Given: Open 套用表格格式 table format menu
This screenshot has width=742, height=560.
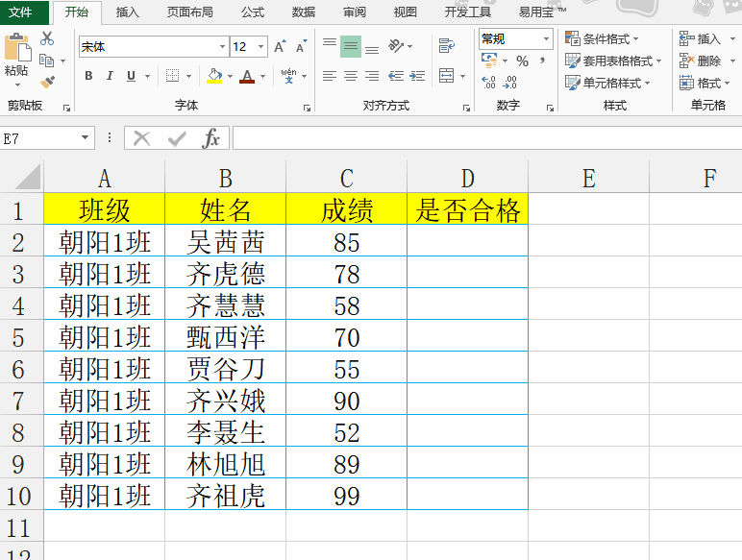Looking at the screenshot, I should (613, 61).
